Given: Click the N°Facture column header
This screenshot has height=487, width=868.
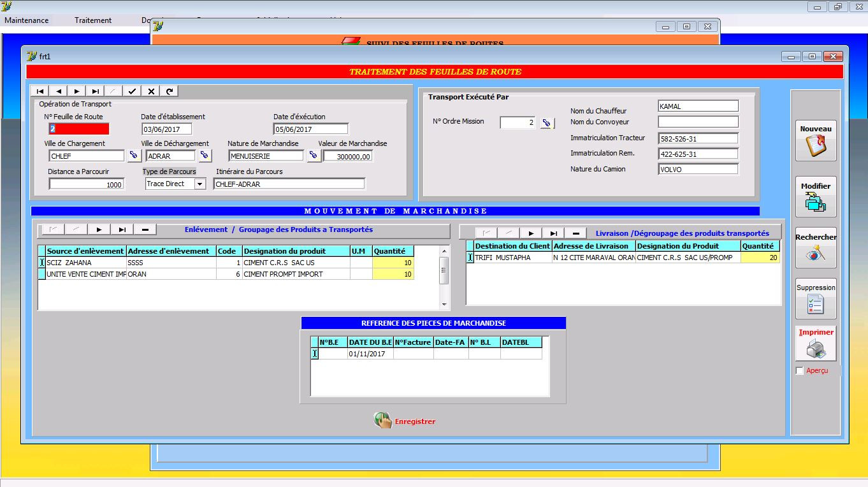Looking at the screenshot, I should point(413,342).
